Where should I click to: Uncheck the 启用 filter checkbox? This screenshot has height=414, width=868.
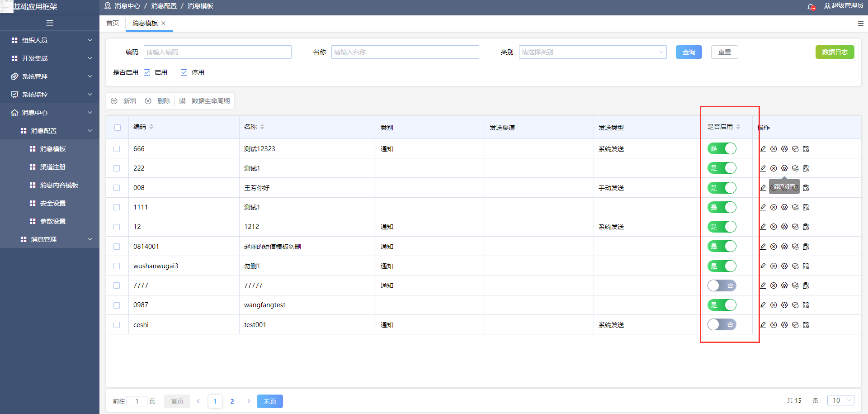[147, 72]
